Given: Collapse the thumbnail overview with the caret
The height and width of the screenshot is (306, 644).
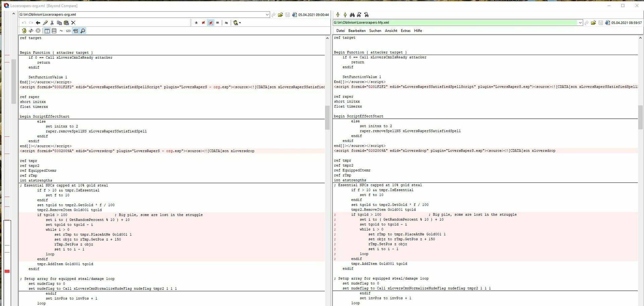Looking at the screenshot, I should (x=13, y=14).
